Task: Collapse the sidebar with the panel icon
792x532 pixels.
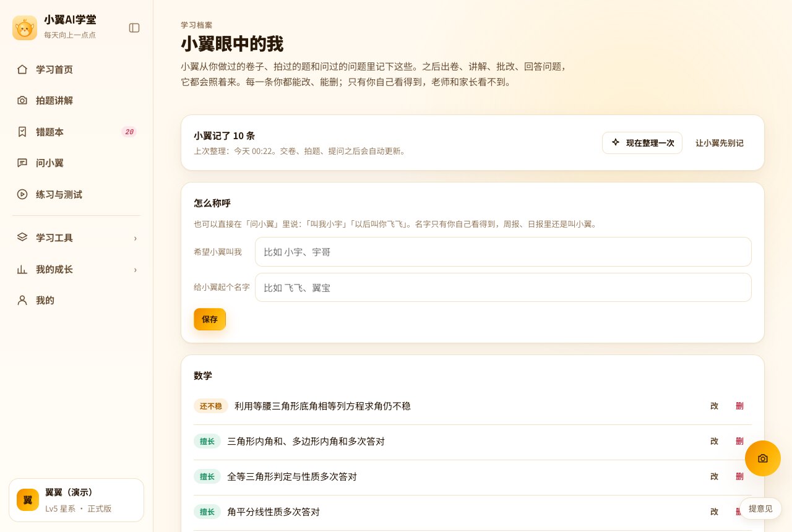Action: [134, 28]
